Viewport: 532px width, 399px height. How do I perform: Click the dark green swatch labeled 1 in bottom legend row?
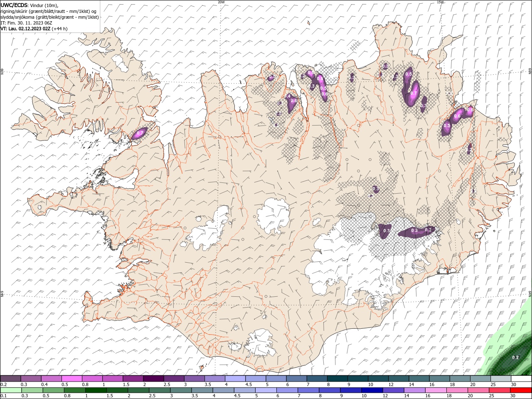(96, 390)
